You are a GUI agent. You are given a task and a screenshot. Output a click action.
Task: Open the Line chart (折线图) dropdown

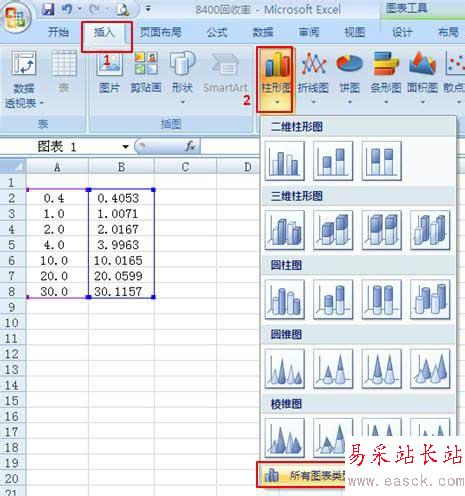[x=313, y=78]
